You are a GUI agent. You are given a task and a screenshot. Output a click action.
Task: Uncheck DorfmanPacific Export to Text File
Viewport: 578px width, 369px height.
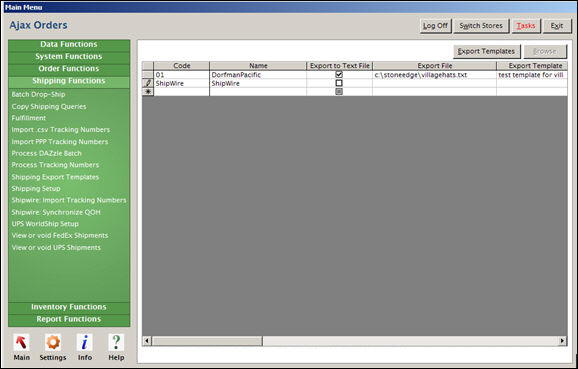(x=339, y=74)
